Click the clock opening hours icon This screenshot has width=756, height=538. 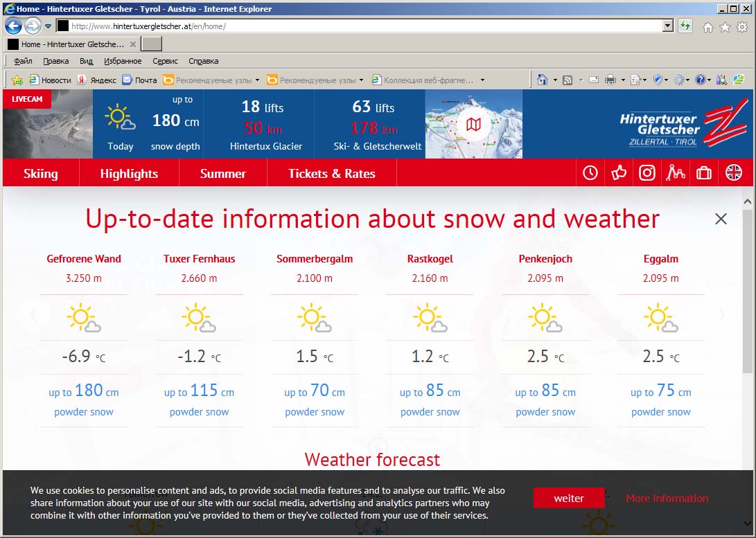(590, 173)
